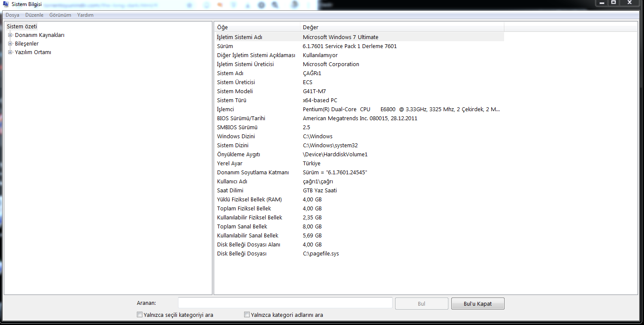The width and height of the screenshot is (644, 325).
Task: Expand the Bileşenler tree node
Action: [x=10, y=44]
